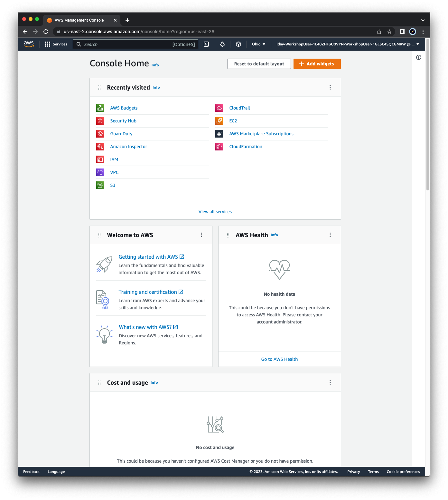Expand the Ohio region dropdown
Image resolution: width=448 pixels, height=500 pixels.
pos(258,44)
